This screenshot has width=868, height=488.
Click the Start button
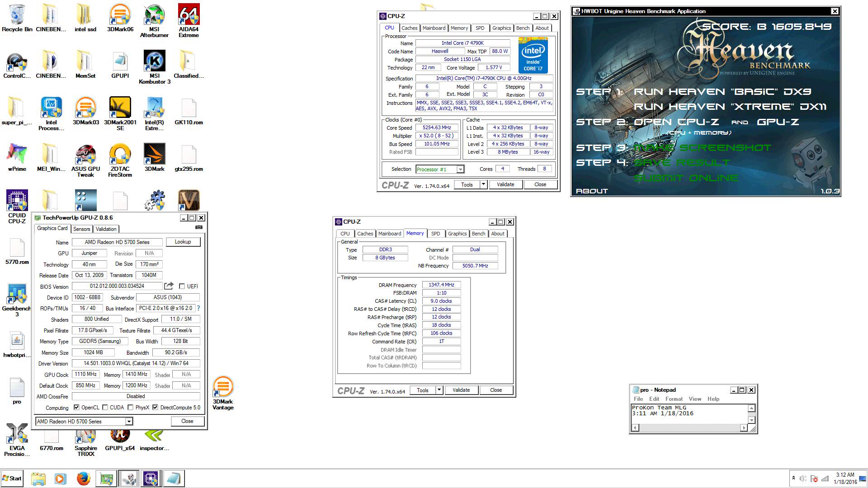point(12,479)
